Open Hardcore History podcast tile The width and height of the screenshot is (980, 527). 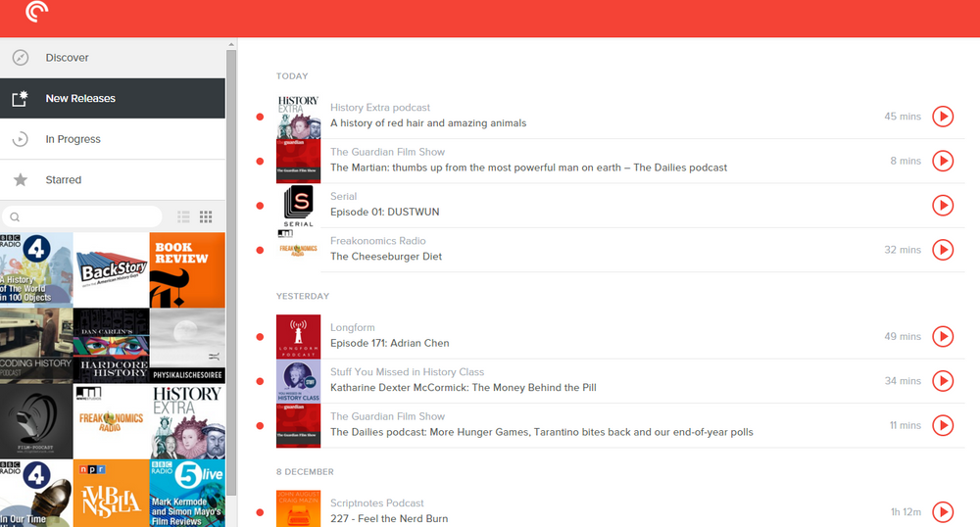(x=112, y=346)
